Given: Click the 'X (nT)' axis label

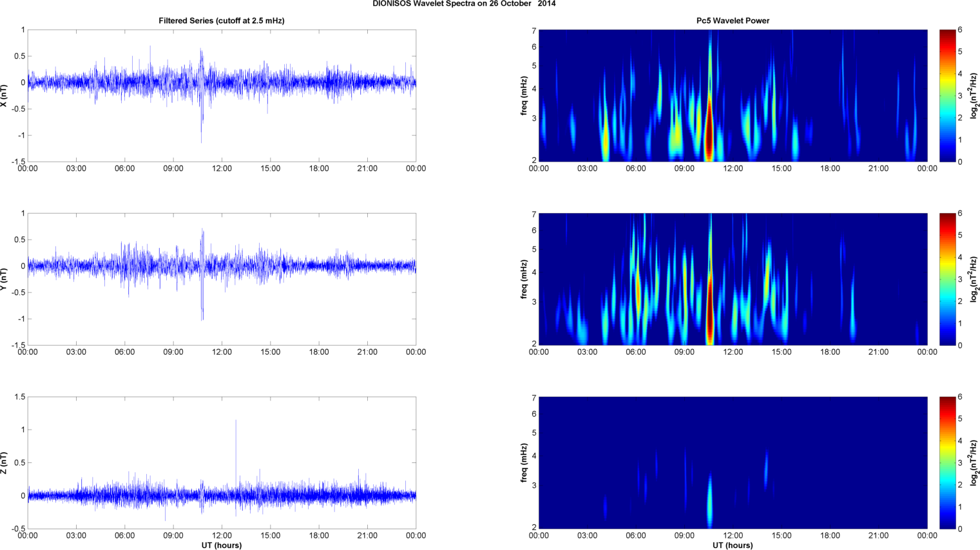Looking at the screenshot, I should [4, 95].
